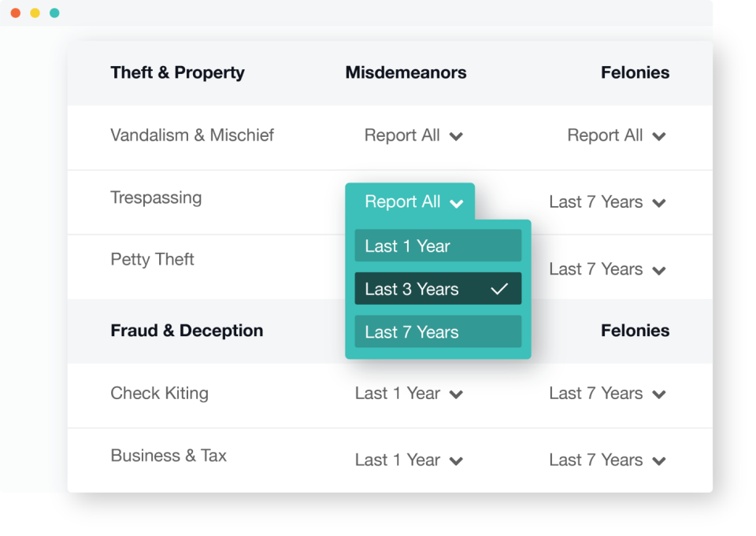Click the Theft & Property section header

[x=177, y=72]
